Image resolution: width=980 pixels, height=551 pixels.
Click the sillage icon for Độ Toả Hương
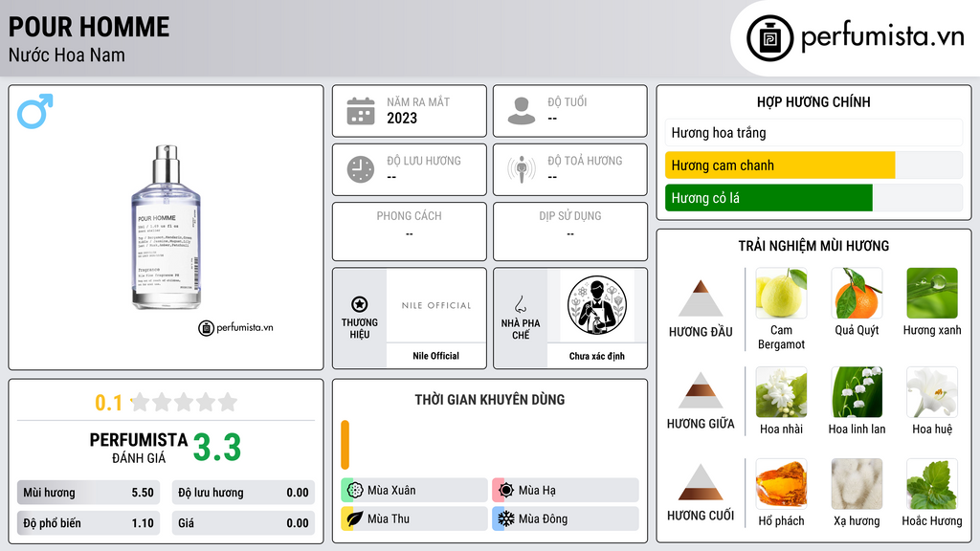tap(522, 169)
